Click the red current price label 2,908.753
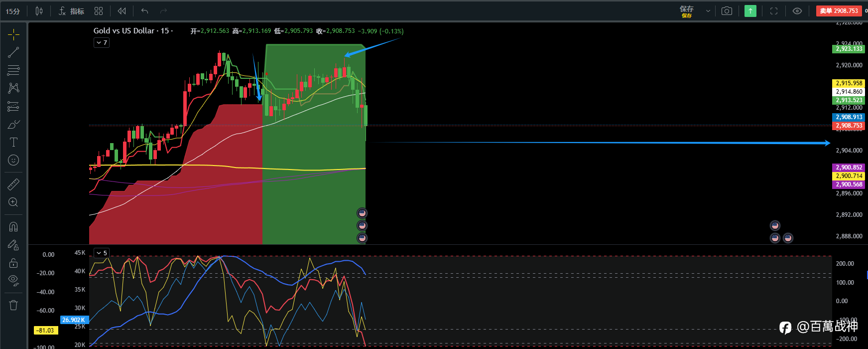This screenshot has width=868, height=349. 849,126
